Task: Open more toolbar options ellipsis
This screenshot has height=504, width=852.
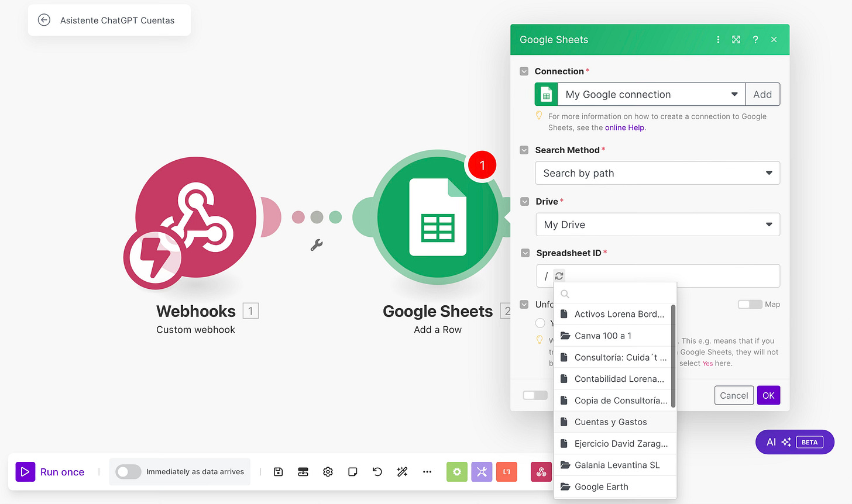Action: point(427,472)
